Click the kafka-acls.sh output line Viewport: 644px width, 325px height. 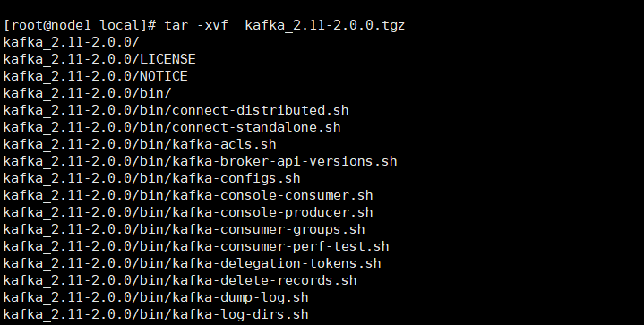point(140,144)
